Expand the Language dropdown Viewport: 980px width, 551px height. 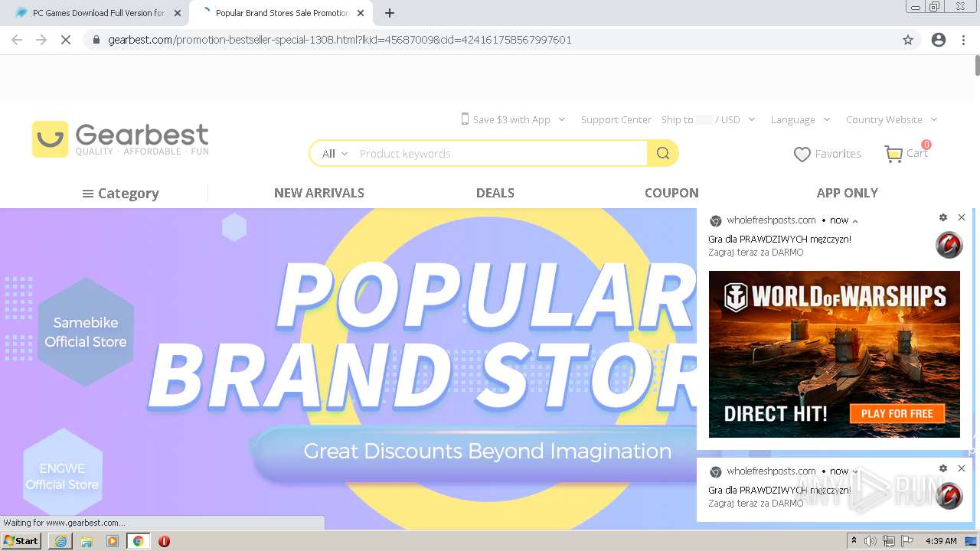coord(827,119)
